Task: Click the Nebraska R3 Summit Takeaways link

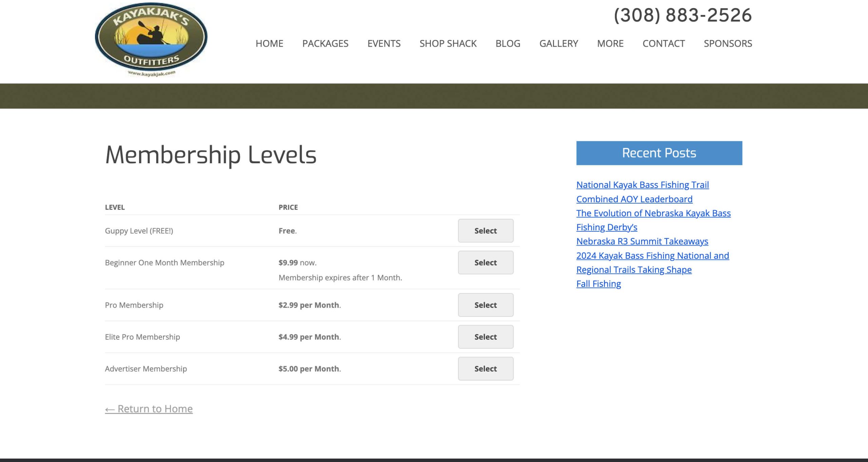Action: point(642,241)
